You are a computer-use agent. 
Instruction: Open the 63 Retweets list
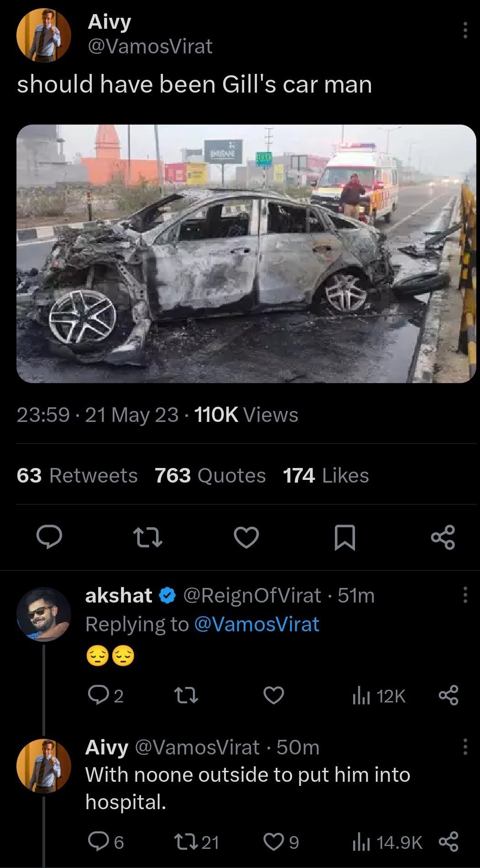point(77,475)
